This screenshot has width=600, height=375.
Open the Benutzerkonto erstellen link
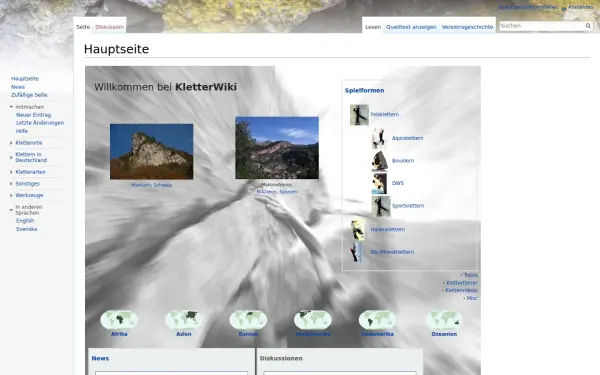528,7
